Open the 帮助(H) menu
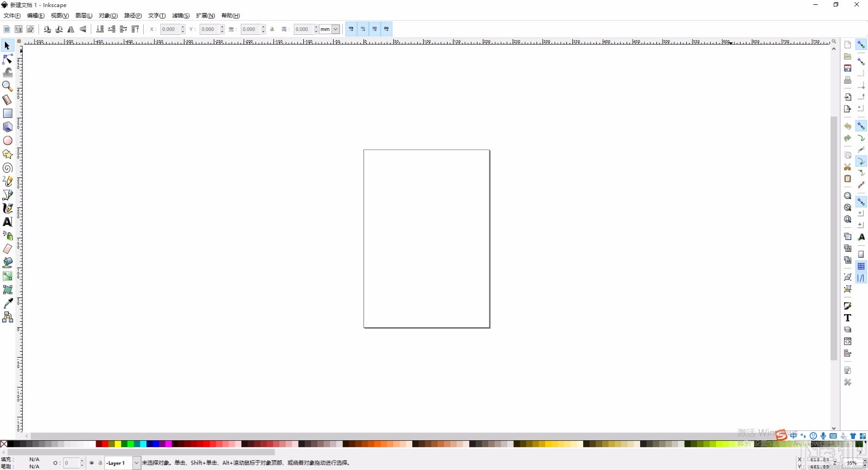This screenshot has width=868, height=470. (x=231, y=16)
